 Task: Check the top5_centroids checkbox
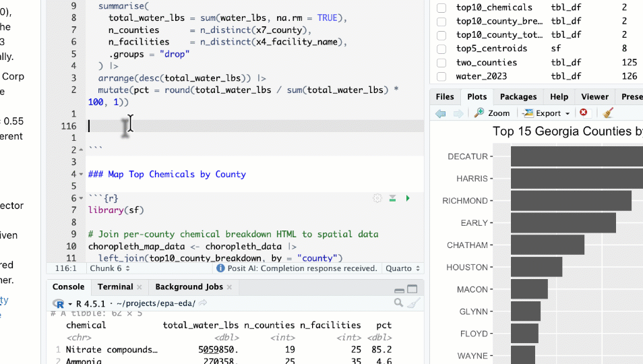pos(441,49)
